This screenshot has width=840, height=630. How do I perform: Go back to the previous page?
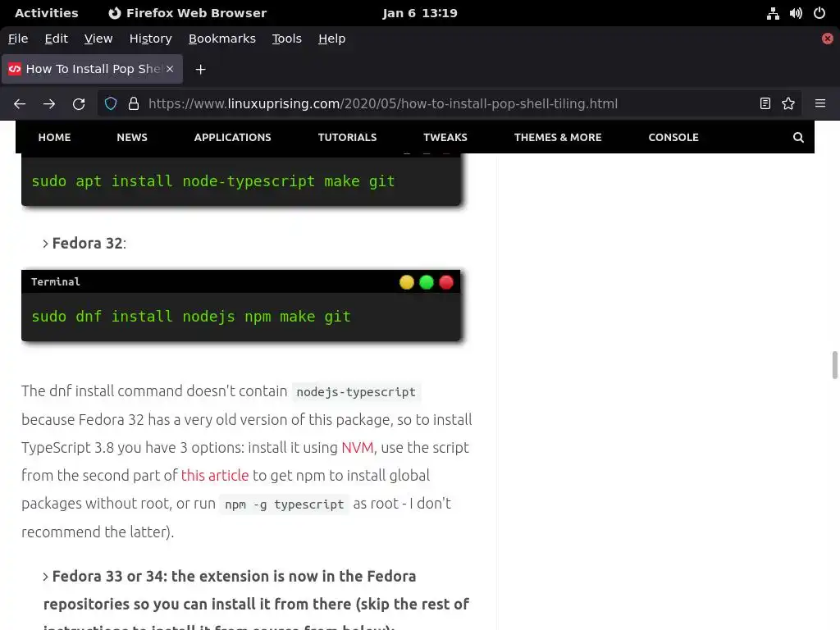tap(20, 104)
